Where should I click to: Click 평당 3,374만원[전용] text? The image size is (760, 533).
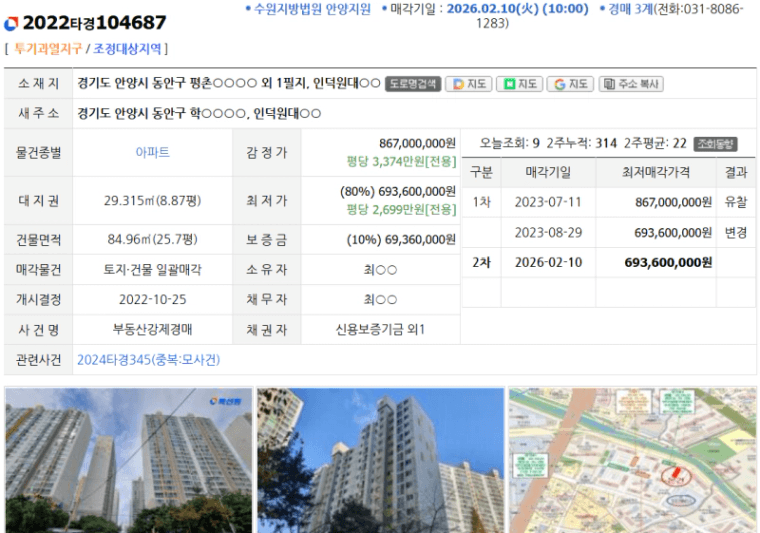pyautogui.click(x=401, y=161)
